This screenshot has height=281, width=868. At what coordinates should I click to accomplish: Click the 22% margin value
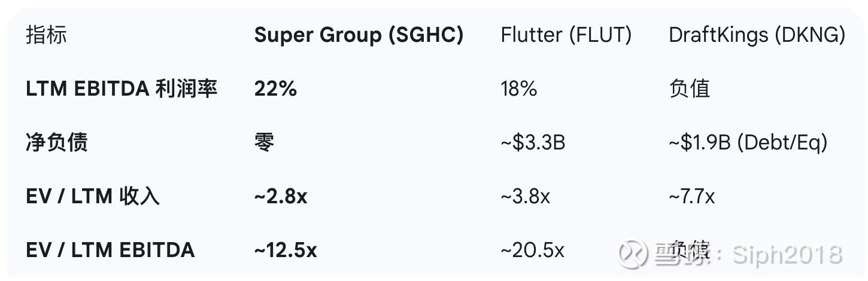(x=275, y=89)
